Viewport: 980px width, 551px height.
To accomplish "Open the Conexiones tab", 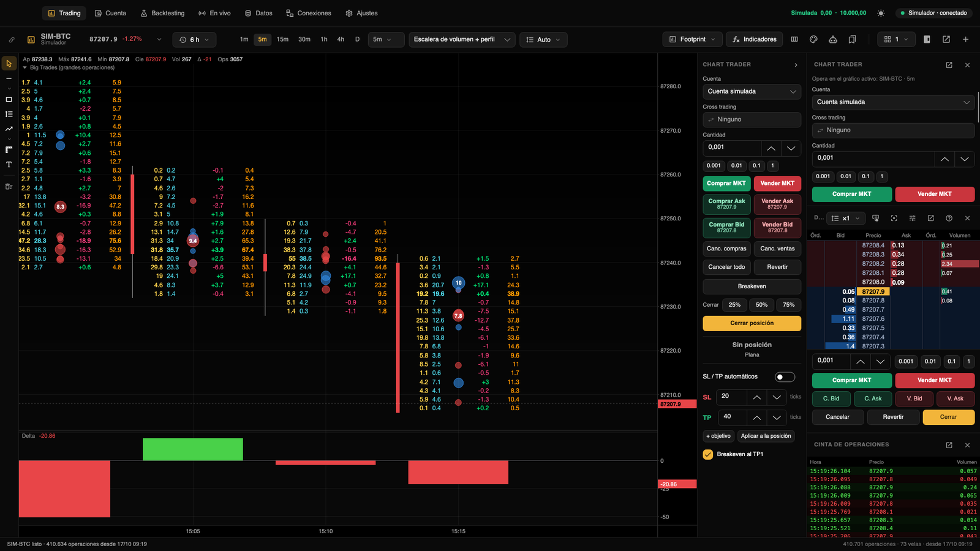I will point(309,13).
